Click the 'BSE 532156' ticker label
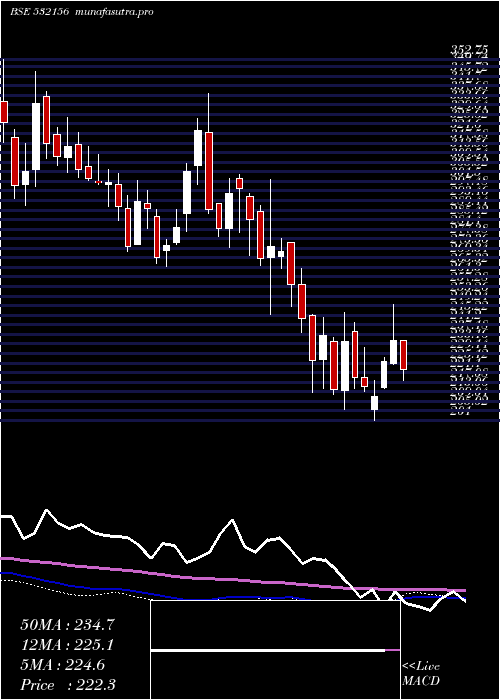 point(40,12)
